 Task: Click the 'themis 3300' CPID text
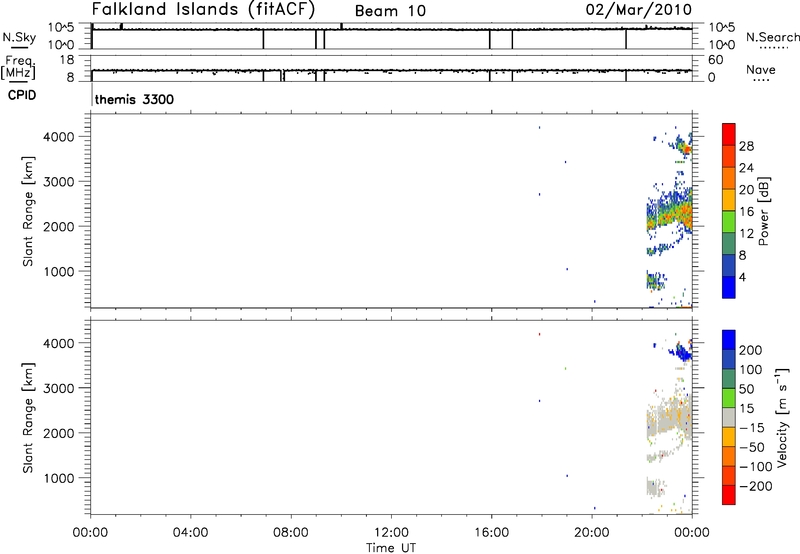coord(134,99)
